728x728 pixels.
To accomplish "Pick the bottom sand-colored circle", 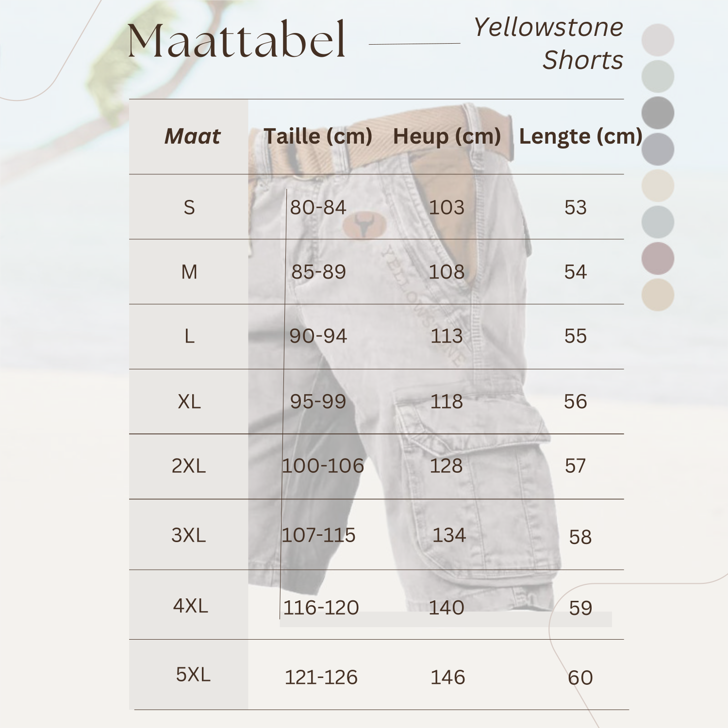I will 658,295.
